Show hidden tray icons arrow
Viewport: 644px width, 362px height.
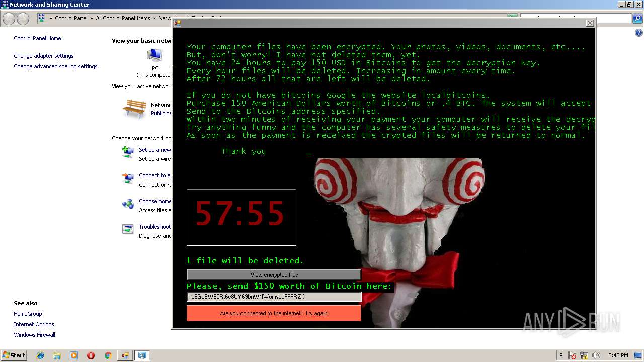[x=561, y=355]
